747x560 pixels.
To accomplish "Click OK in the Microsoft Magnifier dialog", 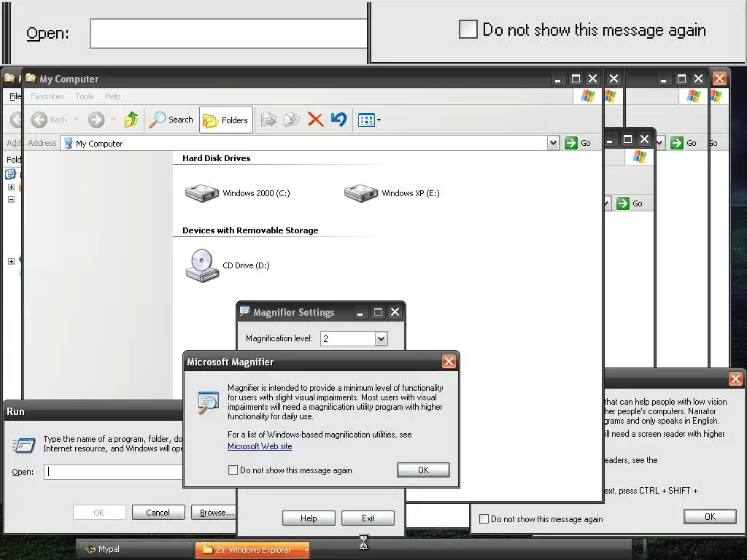I will 423,470.
